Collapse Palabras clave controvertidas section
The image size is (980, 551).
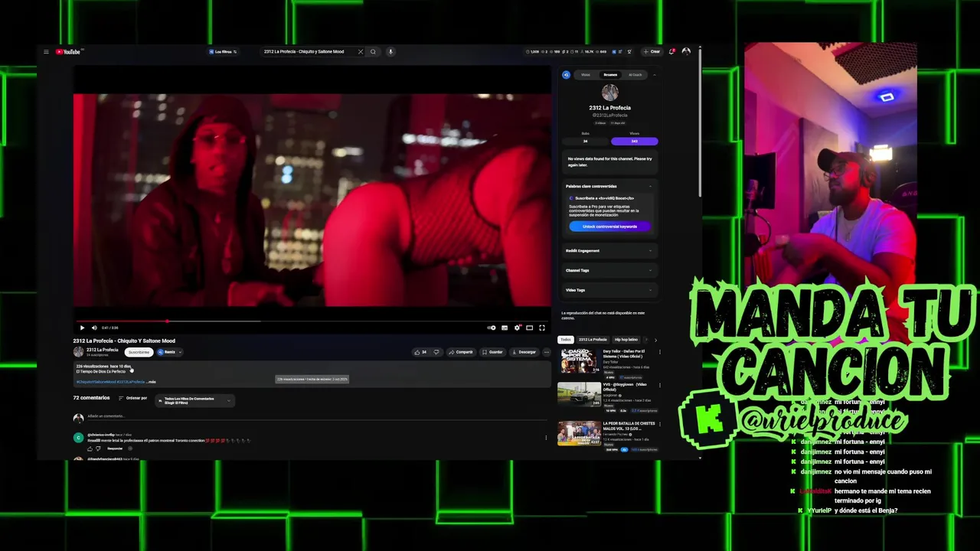pyautogui.click(x=651, y=187)
